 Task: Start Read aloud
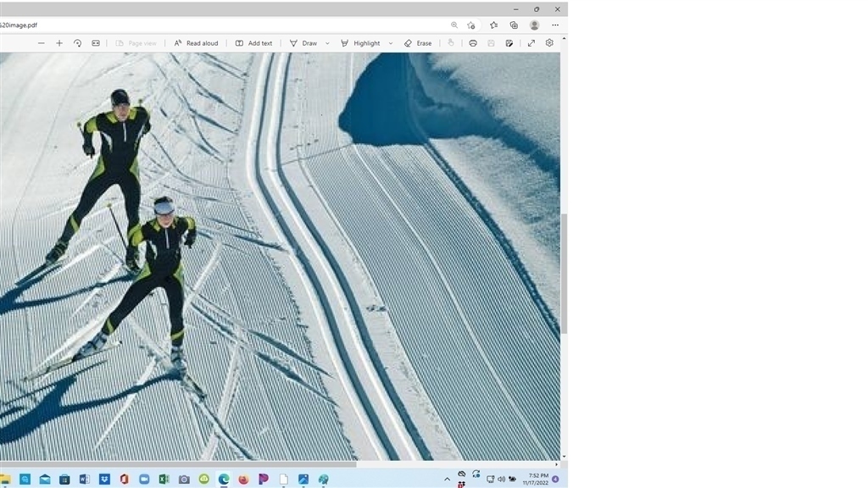point(196,43)
